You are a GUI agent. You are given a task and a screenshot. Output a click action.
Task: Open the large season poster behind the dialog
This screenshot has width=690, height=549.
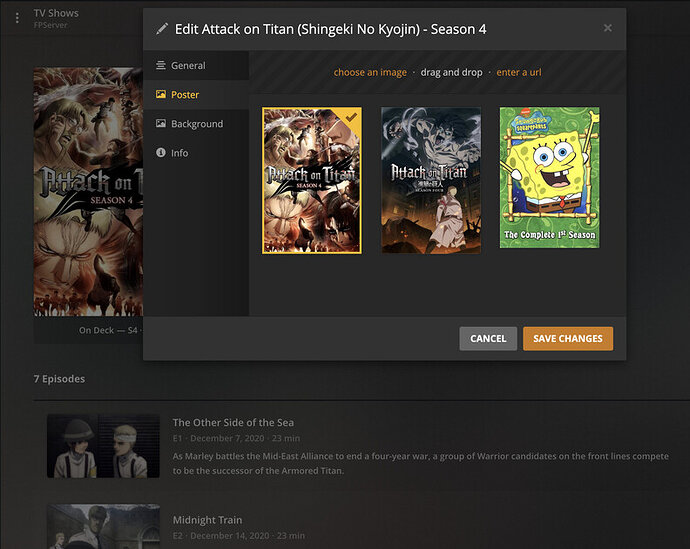[x=88, y=192]
